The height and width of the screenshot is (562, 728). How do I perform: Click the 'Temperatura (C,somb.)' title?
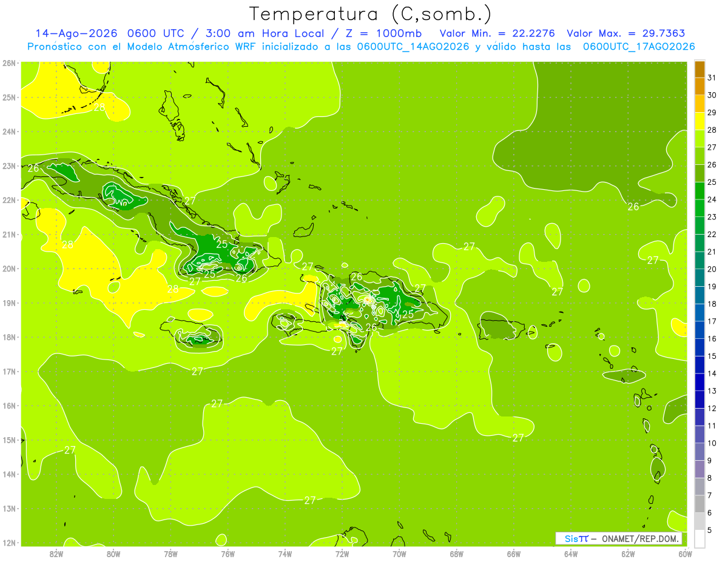pos(371,13)
